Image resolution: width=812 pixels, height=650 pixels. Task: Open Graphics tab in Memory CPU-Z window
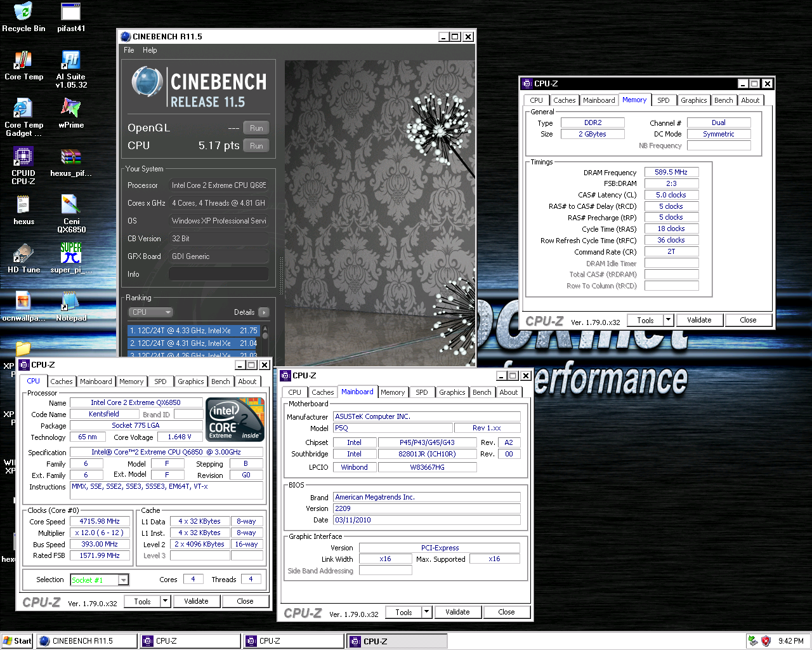click(x=693, y=100)
